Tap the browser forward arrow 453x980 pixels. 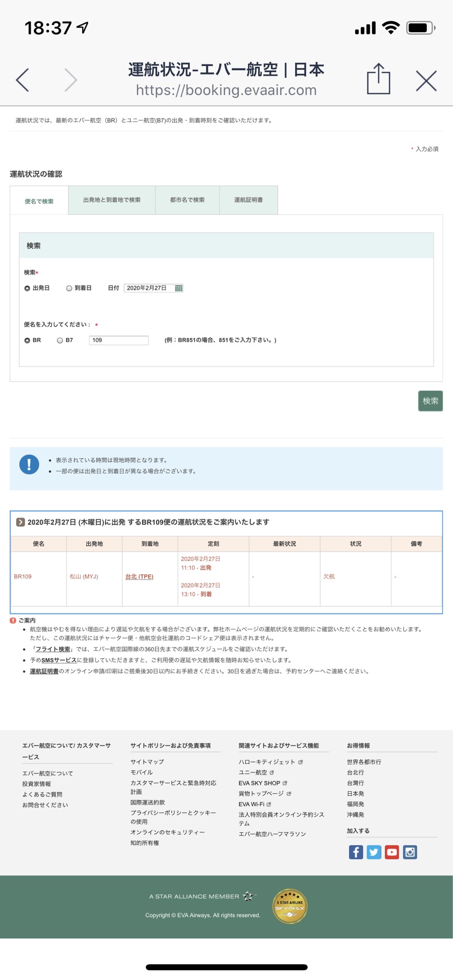pos(70,80)
